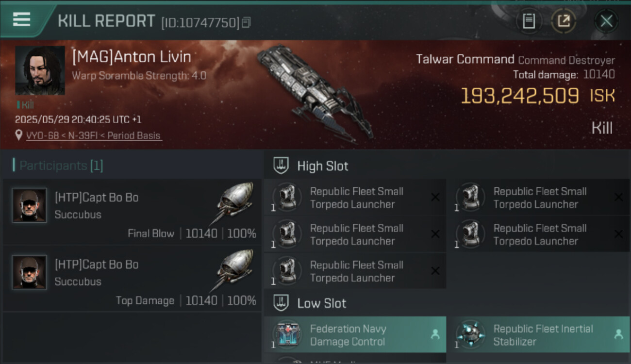The width and height of the screenshot is (631, 364).
Task: Click the Low Slot section icon
Action: click(x=282, y=304)
